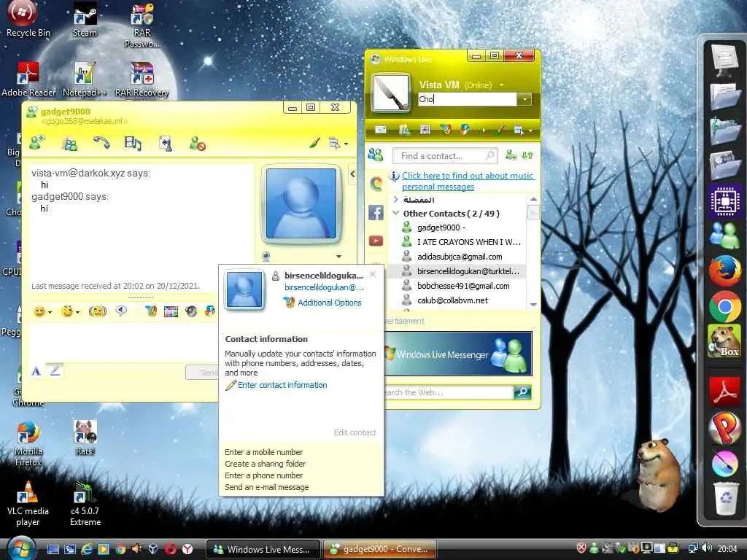
Task: Invite someone to this conversation icon
Action: point(37,143)
